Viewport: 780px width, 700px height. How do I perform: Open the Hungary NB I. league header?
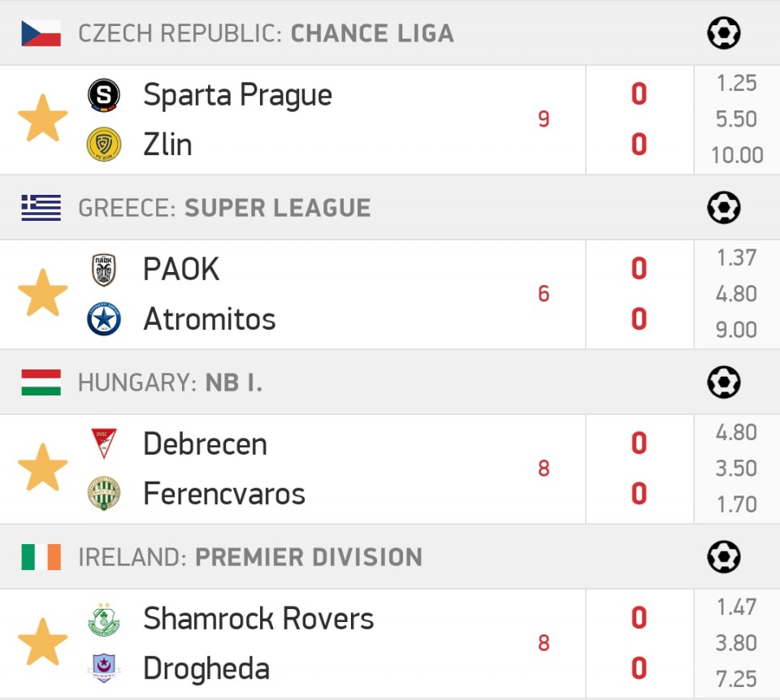pos(170,382)
